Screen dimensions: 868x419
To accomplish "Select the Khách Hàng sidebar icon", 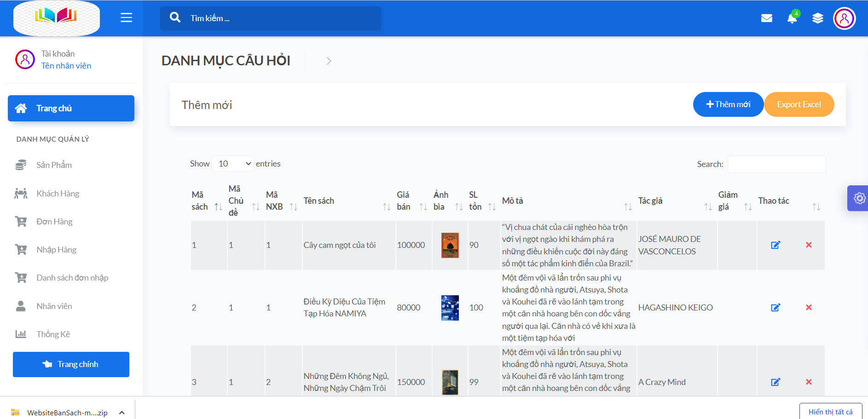I will point(21,193).
